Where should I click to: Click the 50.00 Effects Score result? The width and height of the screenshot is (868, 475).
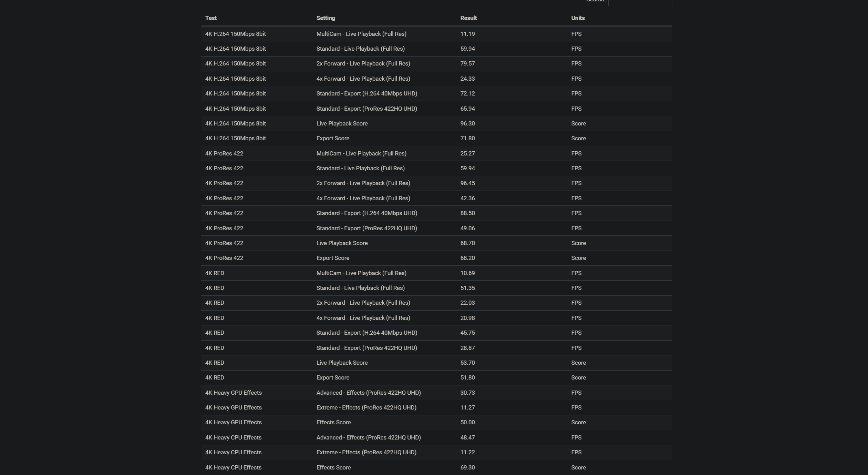click(467, 422)
